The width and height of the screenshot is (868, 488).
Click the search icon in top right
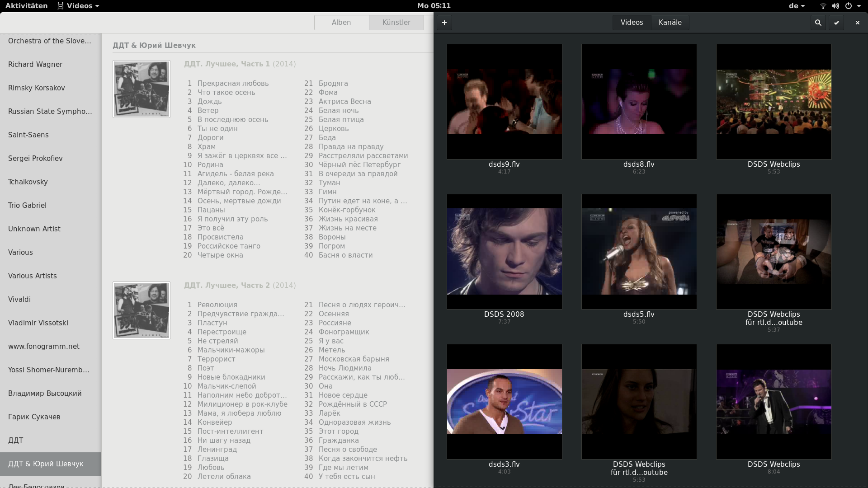click(x=818, y=23)
